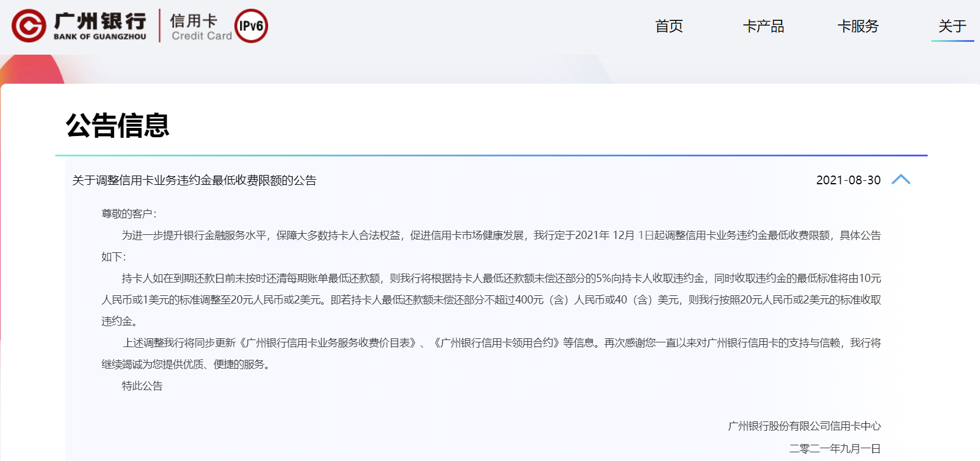Click the 公告信息 heading
Viewport: 980px width, 461px height.
(117, 125)
